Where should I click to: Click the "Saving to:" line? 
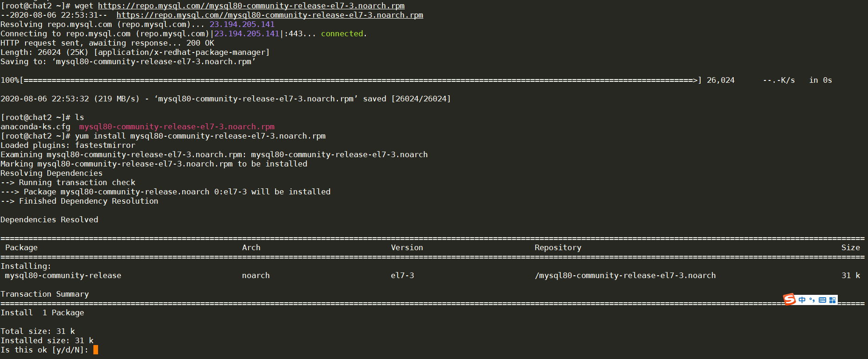128,61
